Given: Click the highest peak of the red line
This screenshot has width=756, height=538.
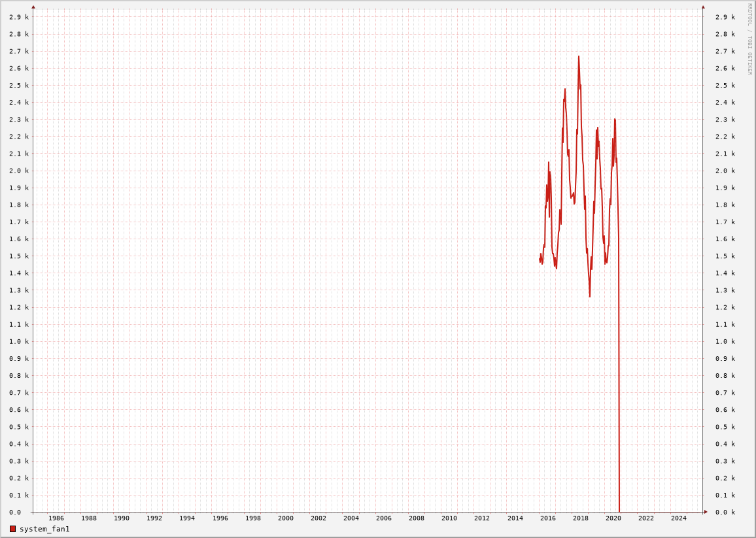Looking at the screenshot, I should [578, 57].
